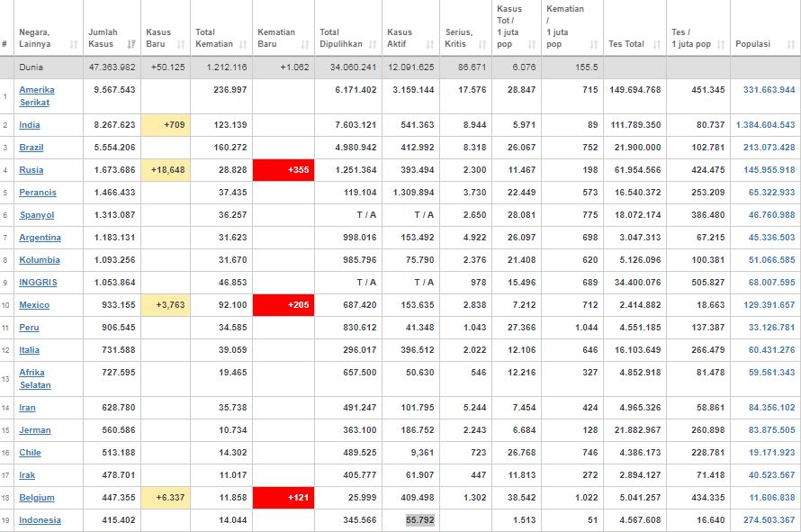
Task: Open the Brazil country link
Action: (31, 148)
